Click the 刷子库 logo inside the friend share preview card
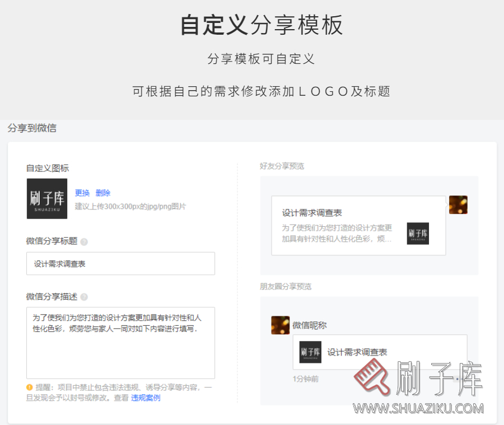The height and width of the screenshot is (425, 504). click(x=417, y=233)
